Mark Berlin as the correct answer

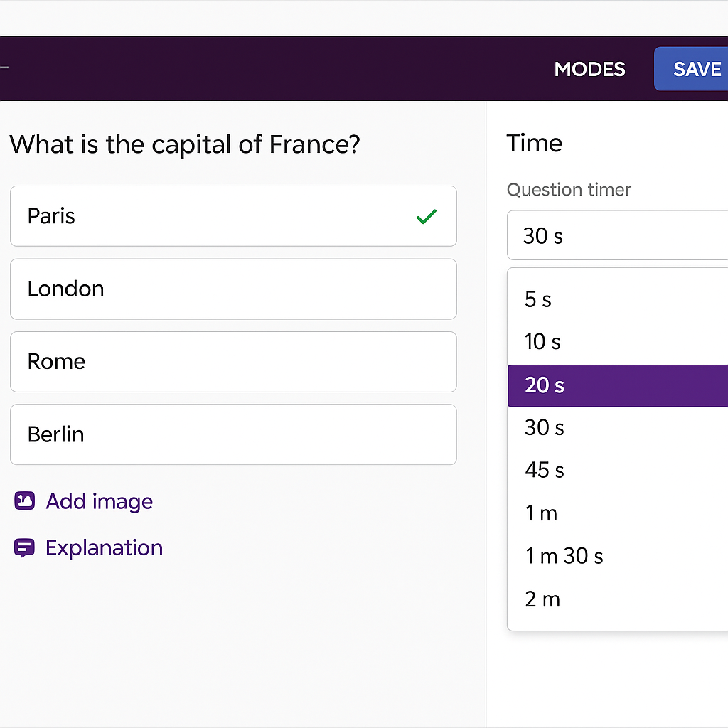point(427,434)
